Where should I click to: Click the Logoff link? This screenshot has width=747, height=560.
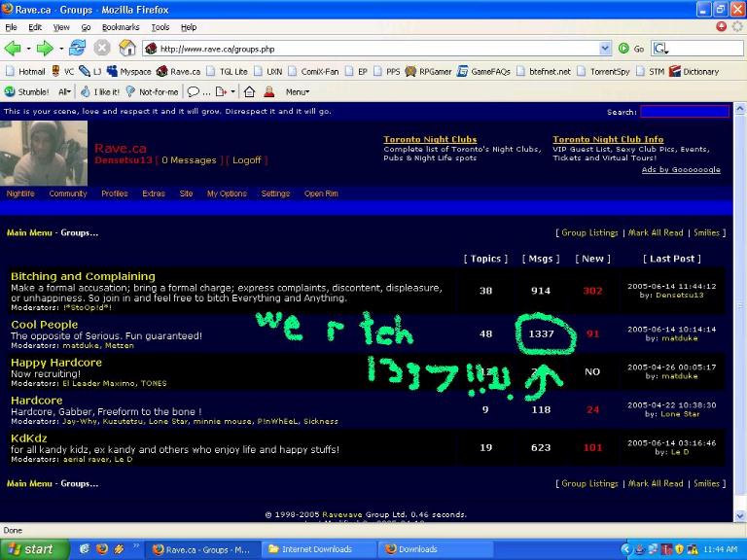point(246,160)
